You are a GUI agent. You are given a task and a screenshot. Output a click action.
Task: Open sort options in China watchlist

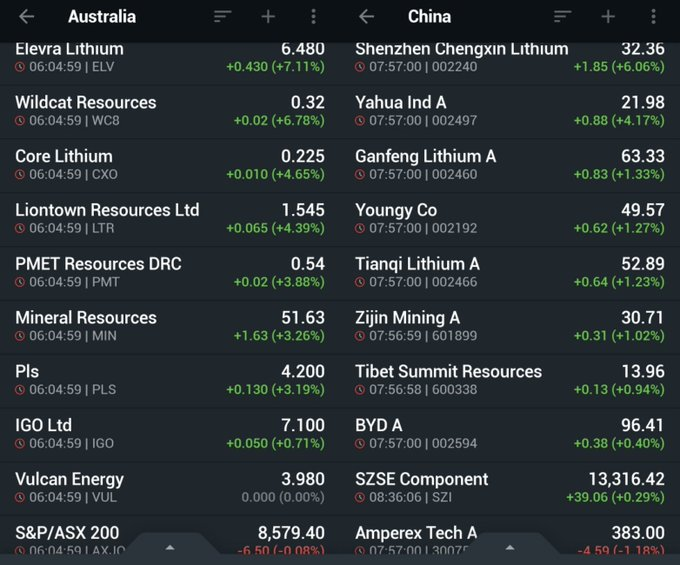point(562,17)
